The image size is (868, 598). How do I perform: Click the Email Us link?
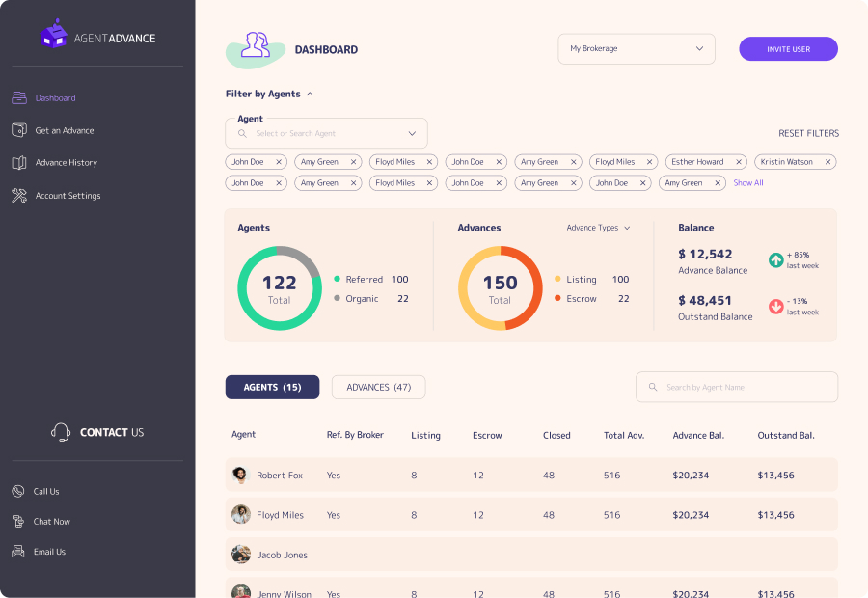coord(49,552)
